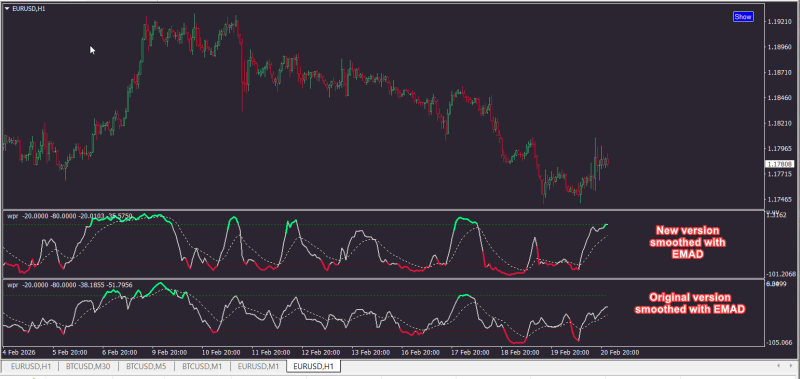
Task: Click the 12 Feb 20:00 time label
Action: 320,352
